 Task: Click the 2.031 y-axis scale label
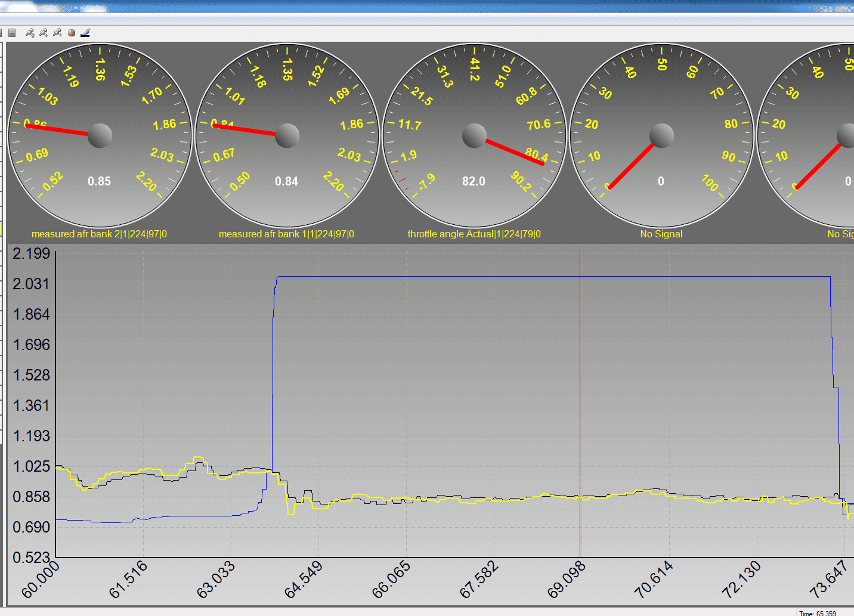pos(31,283)
